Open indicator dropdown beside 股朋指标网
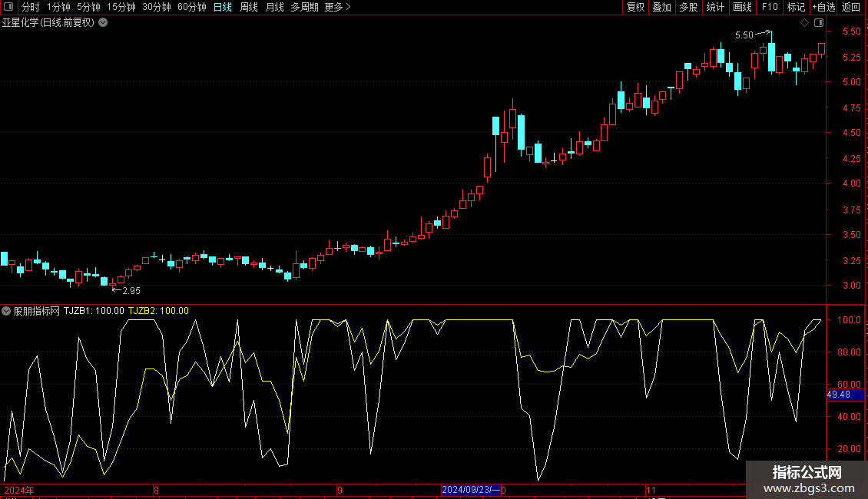This screenshot has height=499, width=868. point(6,311)
